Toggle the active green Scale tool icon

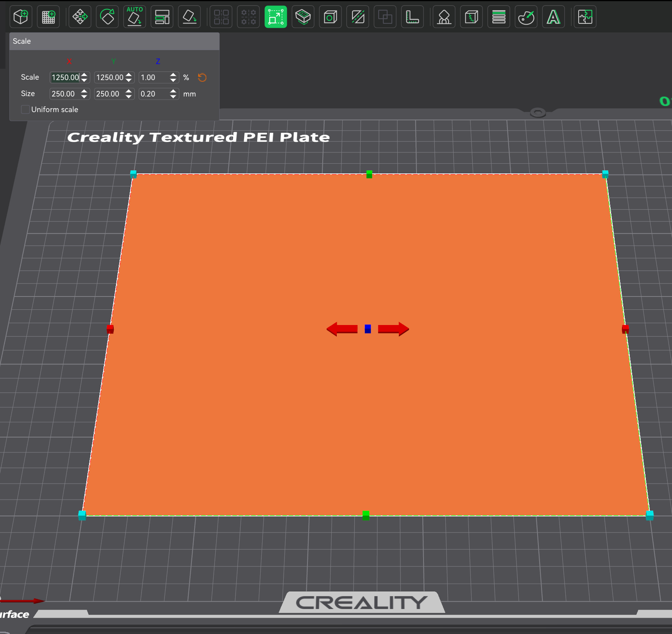[x=276, y=17]
